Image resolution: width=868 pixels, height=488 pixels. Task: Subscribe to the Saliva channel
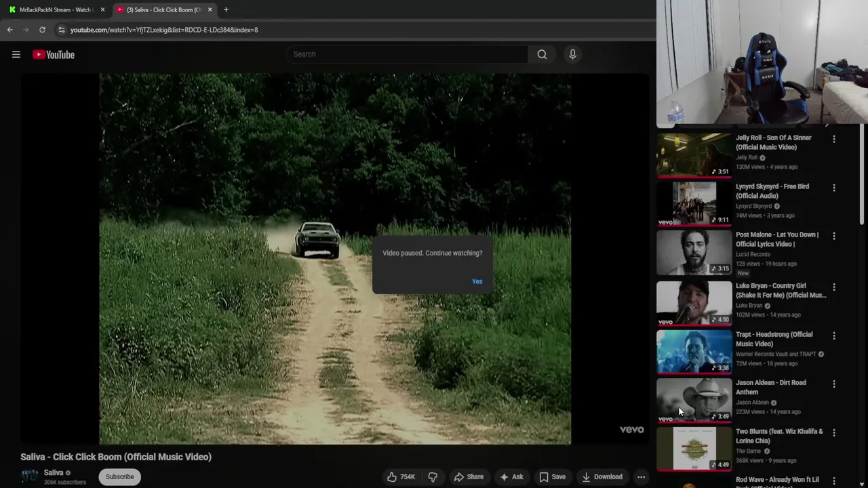pyautogui.click(x=119, y=476)
